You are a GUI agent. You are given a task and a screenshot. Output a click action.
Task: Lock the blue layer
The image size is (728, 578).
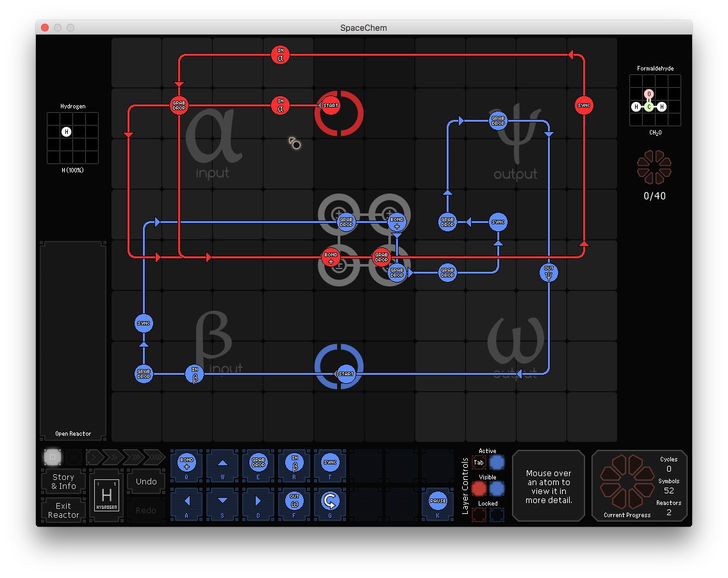coord(496,515)
